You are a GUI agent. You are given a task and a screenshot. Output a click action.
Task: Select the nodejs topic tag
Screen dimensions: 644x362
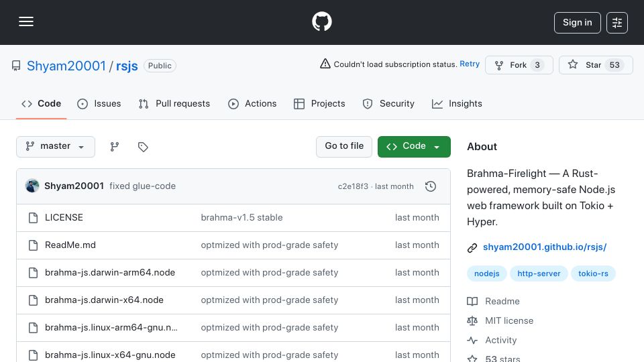(487, 274)
